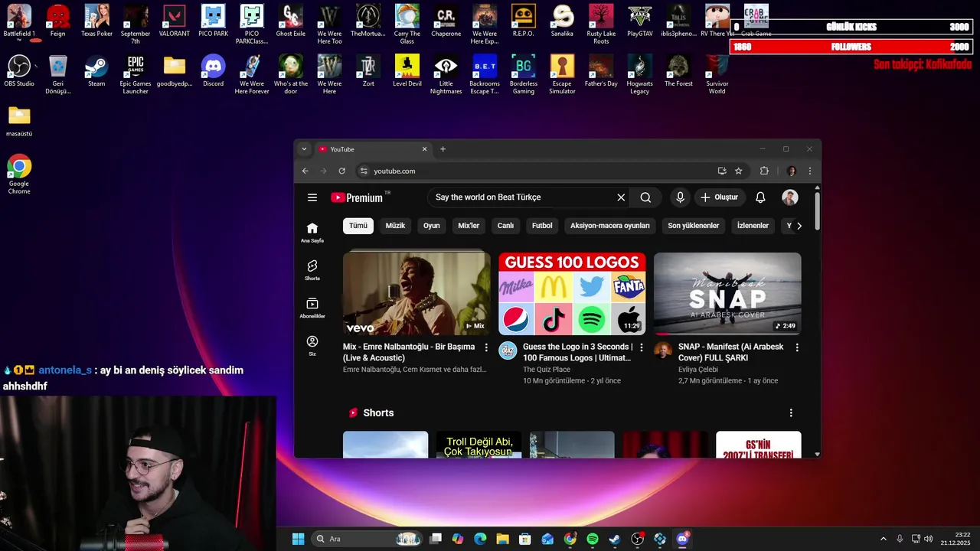Open Epic Games Launcher desktop icon
Screen dimensions: 980x551
(x=136, y=74)
